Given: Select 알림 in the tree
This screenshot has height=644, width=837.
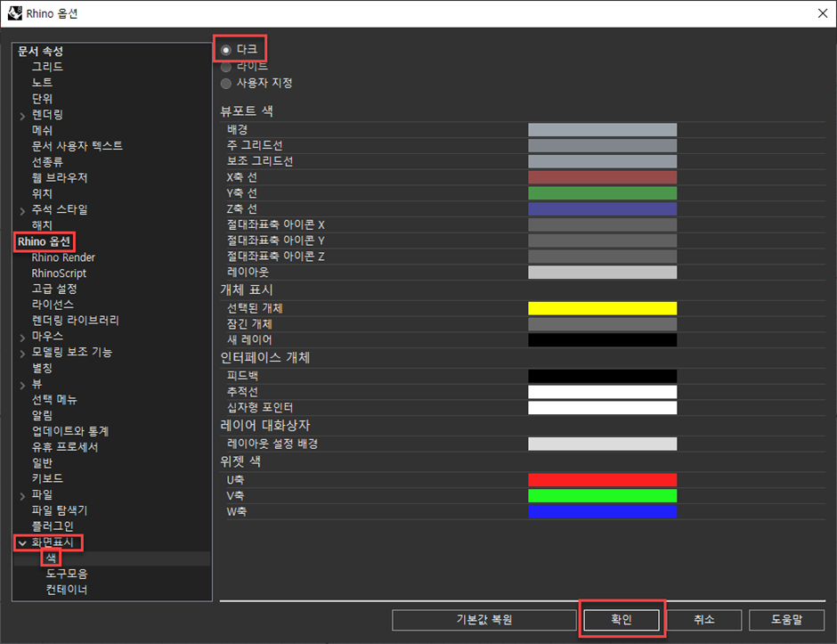Looking at the screenshot, I should click(42, 415).
